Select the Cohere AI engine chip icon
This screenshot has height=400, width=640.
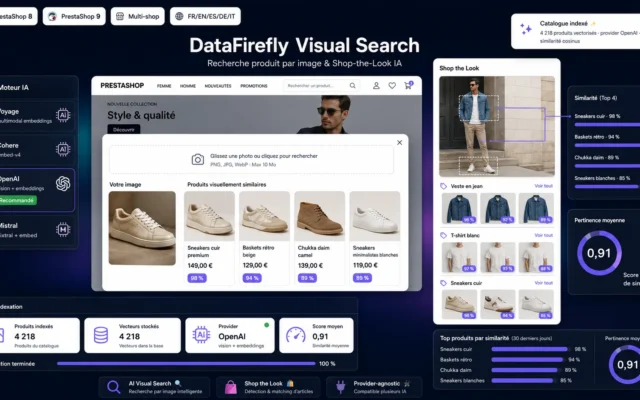63,149
